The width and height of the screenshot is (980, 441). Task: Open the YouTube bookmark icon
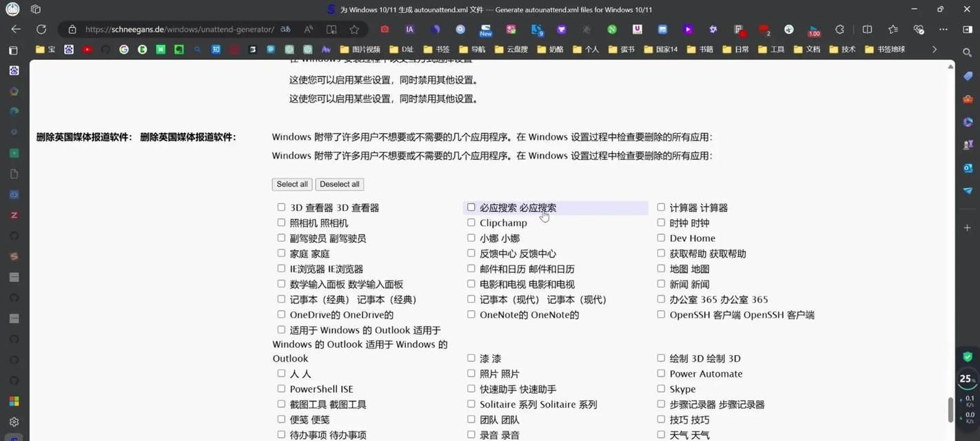point(87,50)
